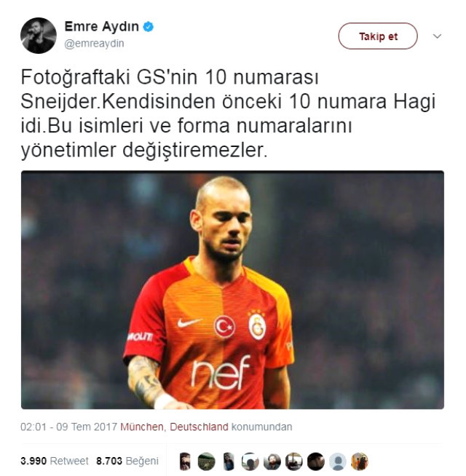Open the room interior liker avatar
466x476 pixels.
[x=293, y=461]
